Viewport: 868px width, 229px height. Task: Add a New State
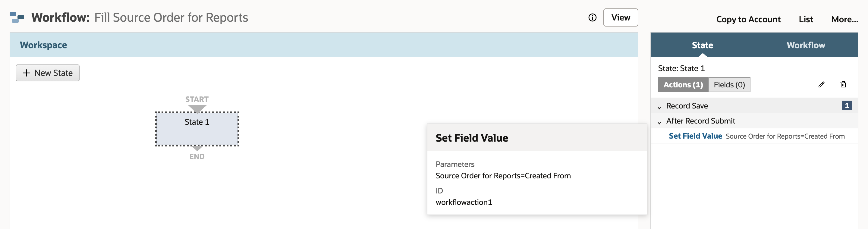coord(48,73)
